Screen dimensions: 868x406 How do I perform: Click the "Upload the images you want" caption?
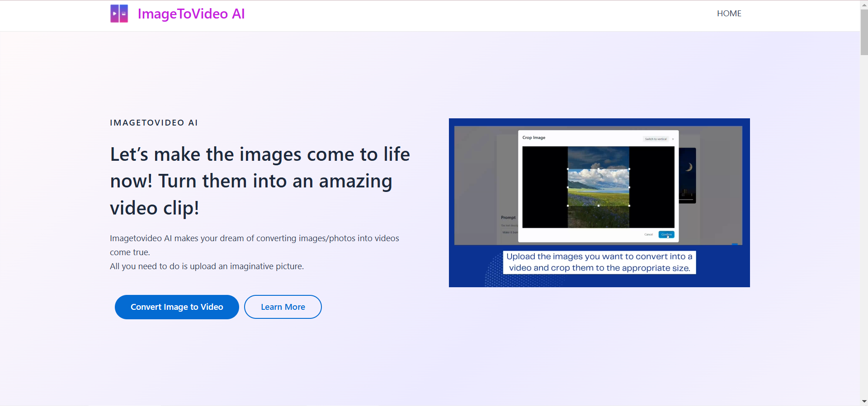[x=599, y=262]
